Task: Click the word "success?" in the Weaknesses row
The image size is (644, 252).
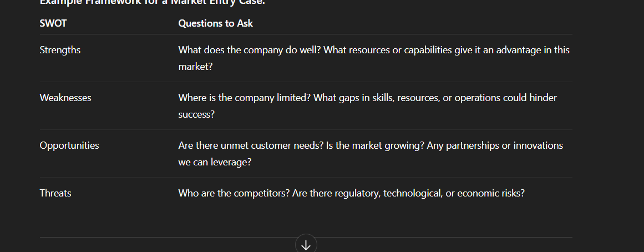Action: pos(196,114)
